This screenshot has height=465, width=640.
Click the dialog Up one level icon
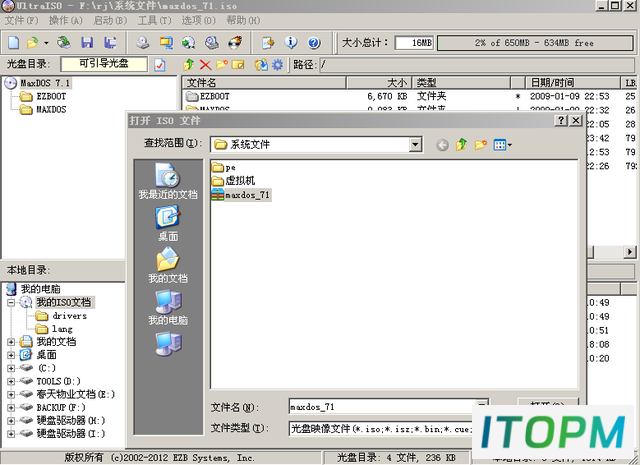coord(461,145)
